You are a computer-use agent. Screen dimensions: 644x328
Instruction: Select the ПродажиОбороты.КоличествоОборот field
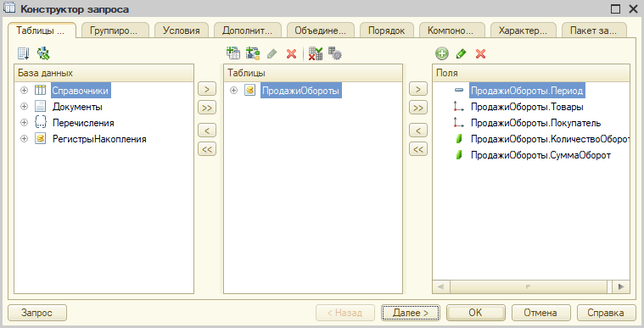click(550, 139)
